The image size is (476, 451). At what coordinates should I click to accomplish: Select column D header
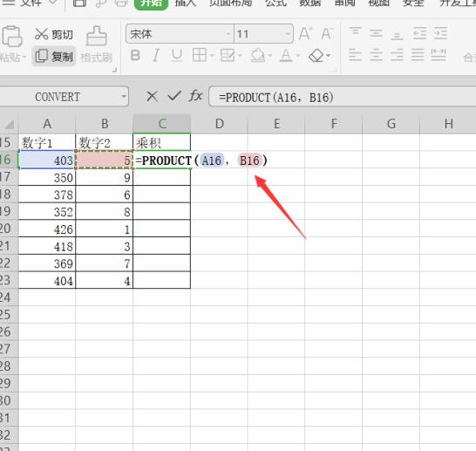click(219, 124)
